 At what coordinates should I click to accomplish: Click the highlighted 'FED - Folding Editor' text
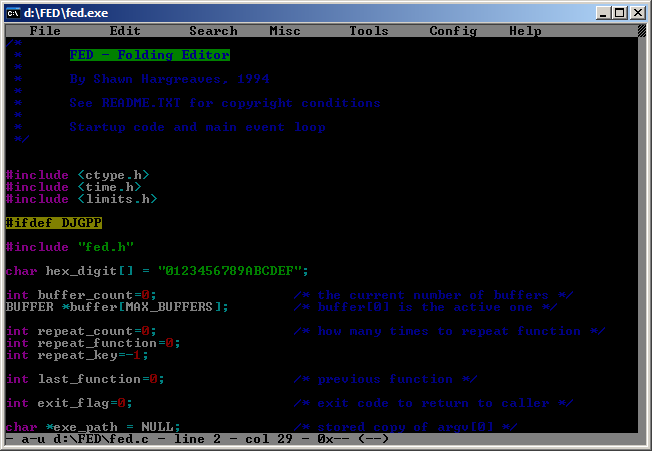click(149, 55)
